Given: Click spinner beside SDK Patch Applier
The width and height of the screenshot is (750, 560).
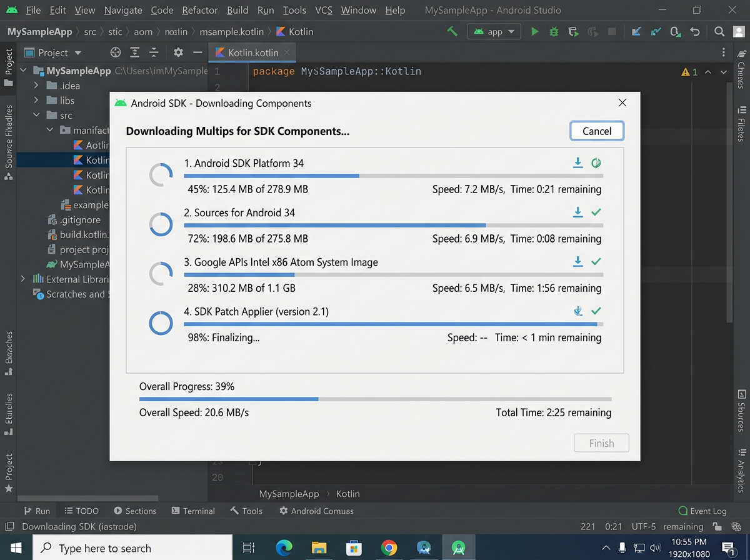Looking at the screenshot, I should pos(161,323).
